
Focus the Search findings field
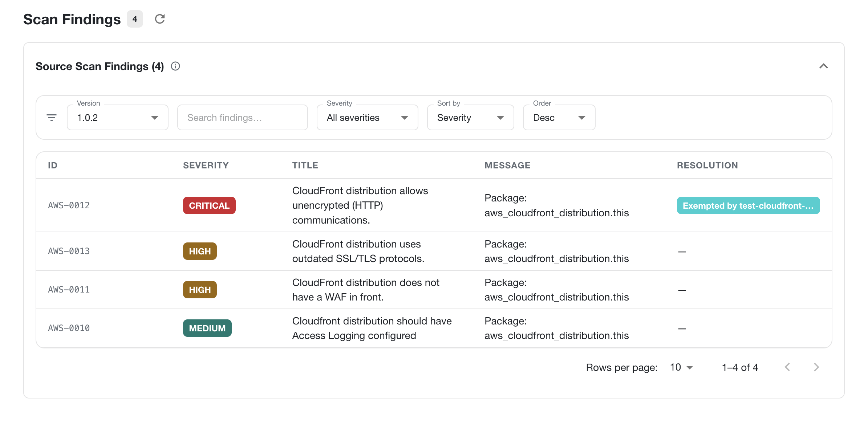[x=243, y=118]
